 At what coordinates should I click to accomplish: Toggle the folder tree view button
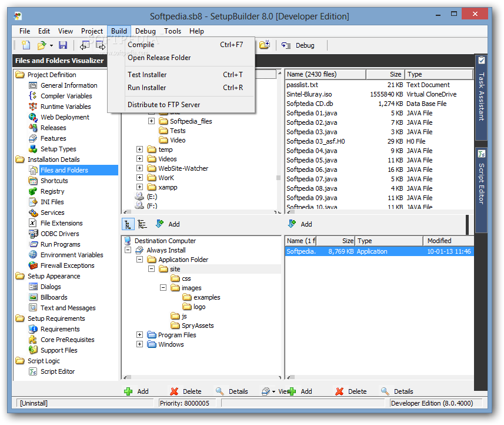pyautogui.click(x=128, y=224)
